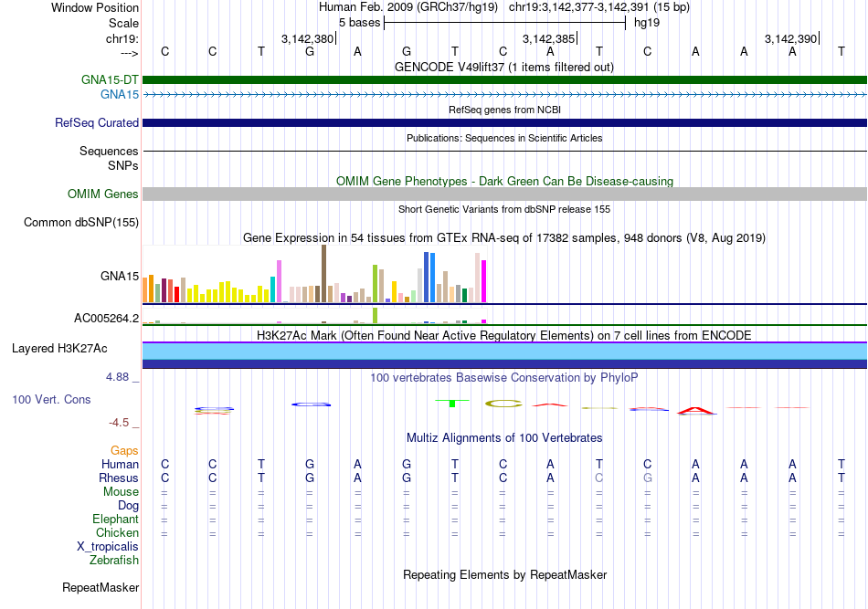Screen dimensions: 868x609
Task: Click the Rhesus species row label
Action: (119, 478)
